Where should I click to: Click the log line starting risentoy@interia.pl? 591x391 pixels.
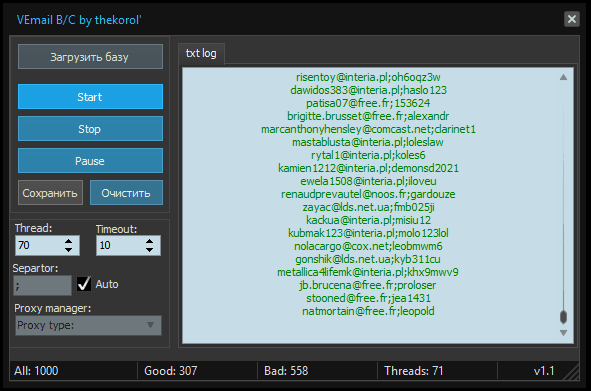coord(368,77)
